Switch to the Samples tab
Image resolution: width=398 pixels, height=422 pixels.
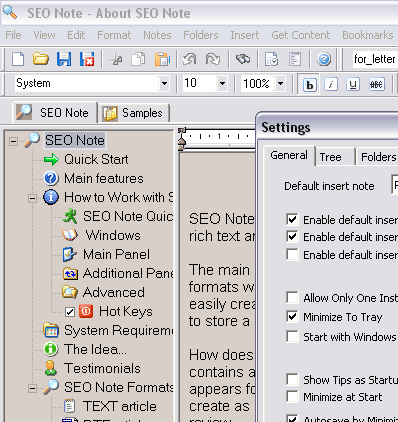pos(134,113)
